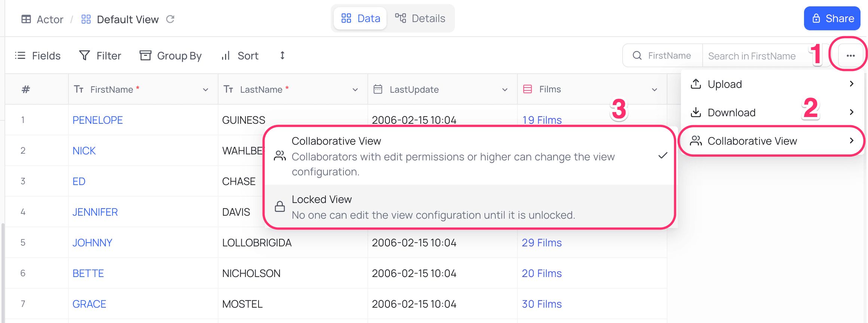
Task: Open the Download submenu
Action: tap(772, 113)
